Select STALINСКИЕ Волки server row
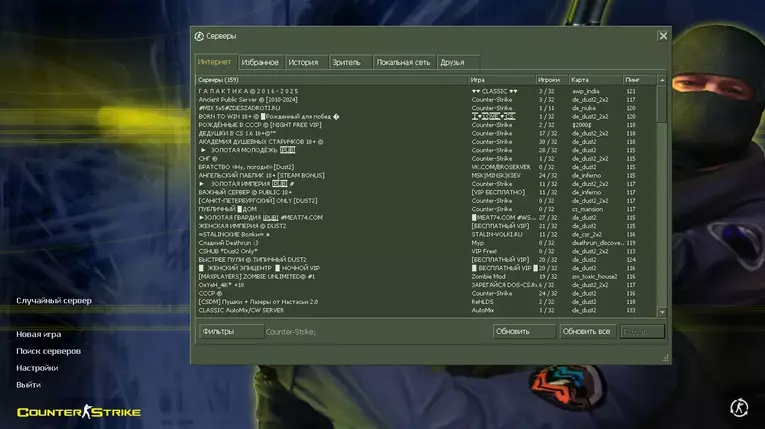The image size is (765, 429). [x=426, y=234]
